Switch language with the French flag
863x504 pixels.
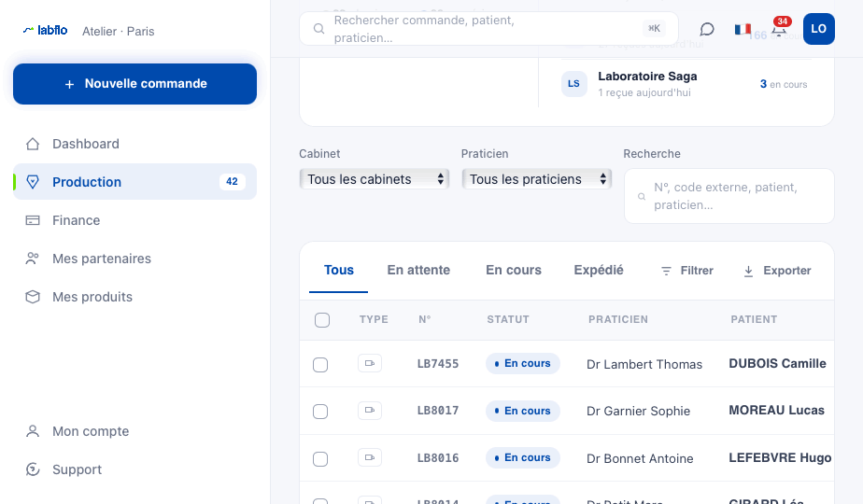[x=743, y=29]
